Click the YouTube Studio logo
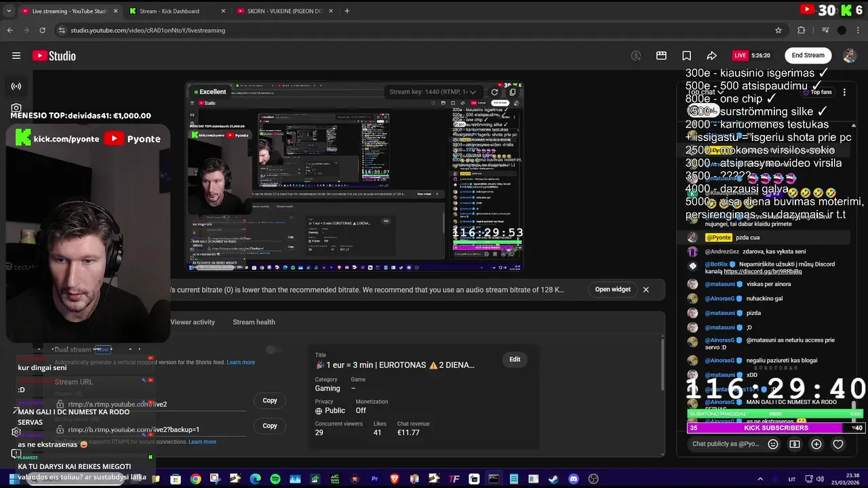868x488 pixels. [x=54, y=56]
